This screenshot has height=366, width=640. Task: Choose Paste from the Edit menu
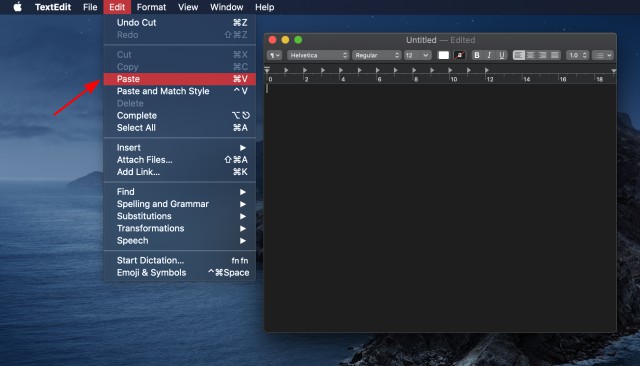point(180,79)
